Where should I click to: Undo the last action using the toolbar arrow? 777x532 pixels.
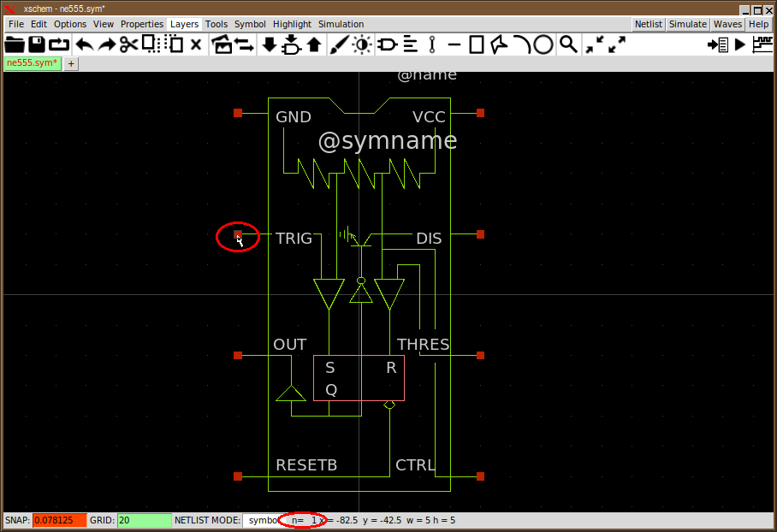click(x=84, y=44)
